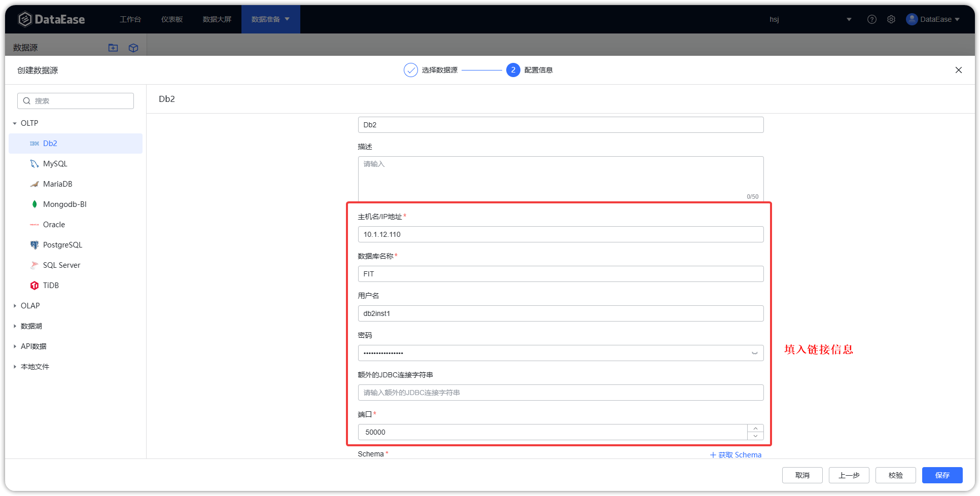
Task: Select the MySQL dolphin icon
Action: [x=34, y=164]
